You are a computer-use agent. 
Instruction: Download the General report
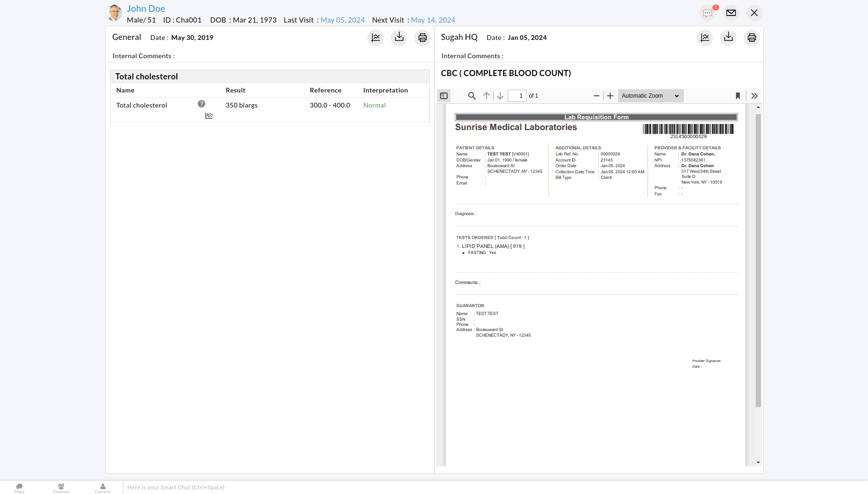399,38
